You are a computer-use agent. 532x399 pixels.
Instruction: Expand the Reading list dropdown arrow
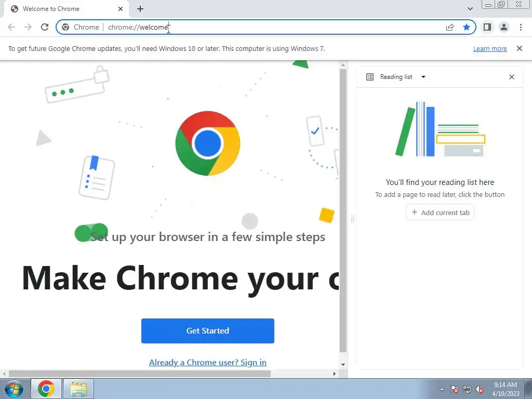(x=423, y=77)
